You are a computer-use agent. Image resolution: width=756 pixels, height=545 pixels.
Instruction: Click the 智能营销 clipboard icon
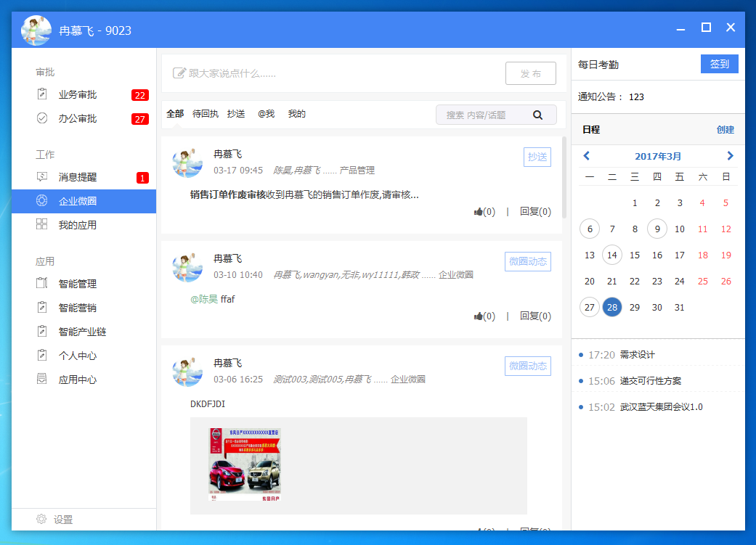(x=42, y=307)
